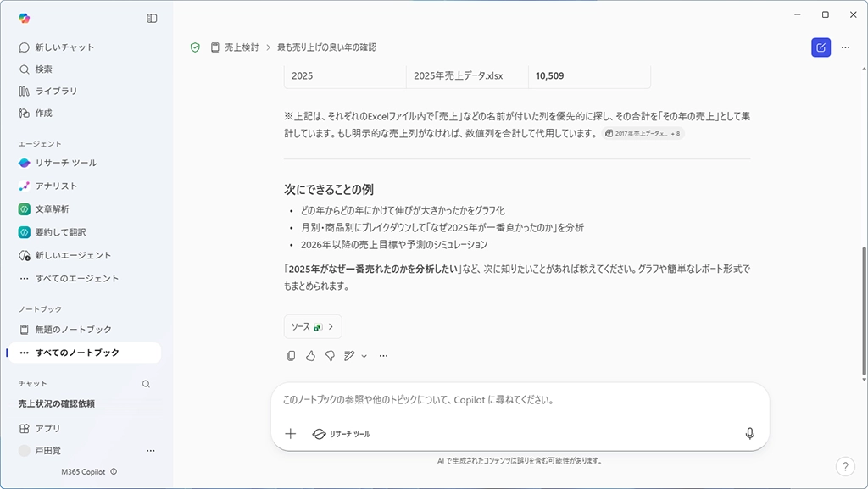Open the アナリスト agent
Viewport: 868px width, 489px height.
pyautogui.click(x=56, y=186)
